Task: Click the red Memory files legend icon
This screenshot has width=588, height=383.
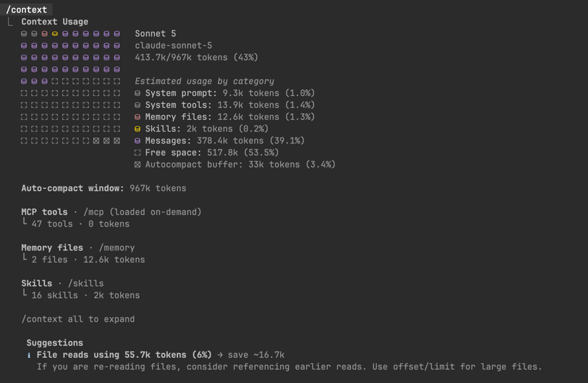Action: (138, 117)
